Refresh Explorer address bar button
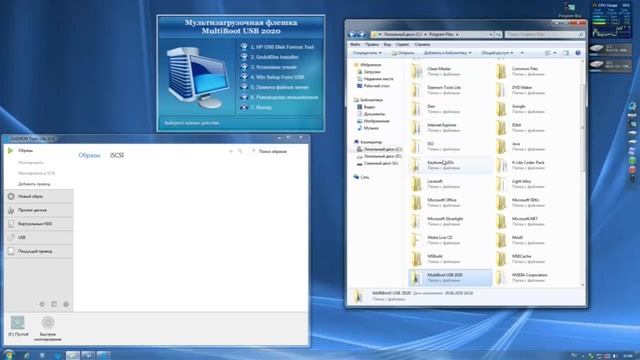The height and width of the screenshot is (360, 640). (498, 35)
